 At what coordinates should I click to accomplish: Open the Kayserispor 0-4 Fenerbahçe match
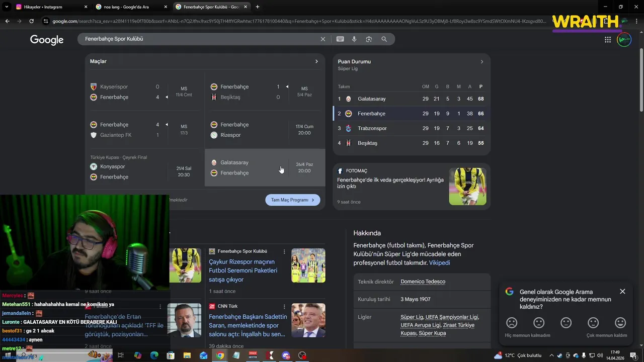pyautogui.click(x=144, y=92)
